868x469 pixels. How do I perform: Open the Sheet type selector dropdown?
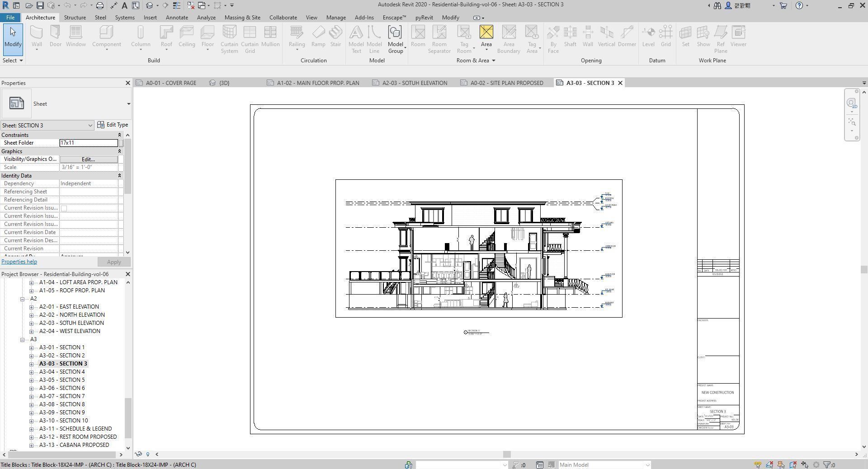(x=128, y=104)
